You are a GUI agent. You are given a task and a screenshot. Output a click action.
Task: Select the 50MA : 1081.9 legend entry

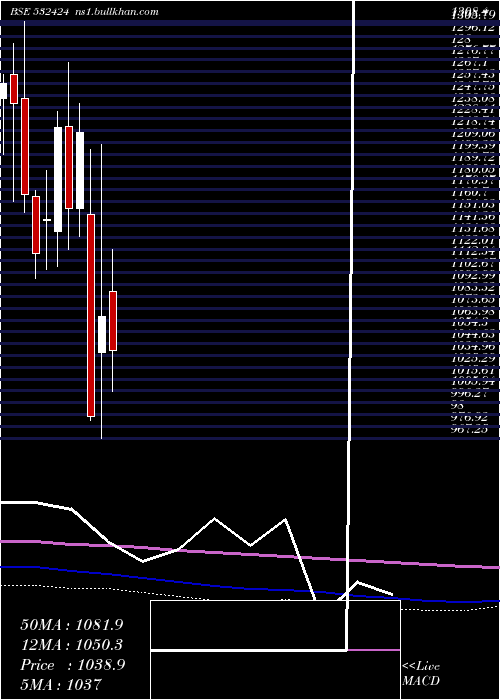[x=72, y=625]
